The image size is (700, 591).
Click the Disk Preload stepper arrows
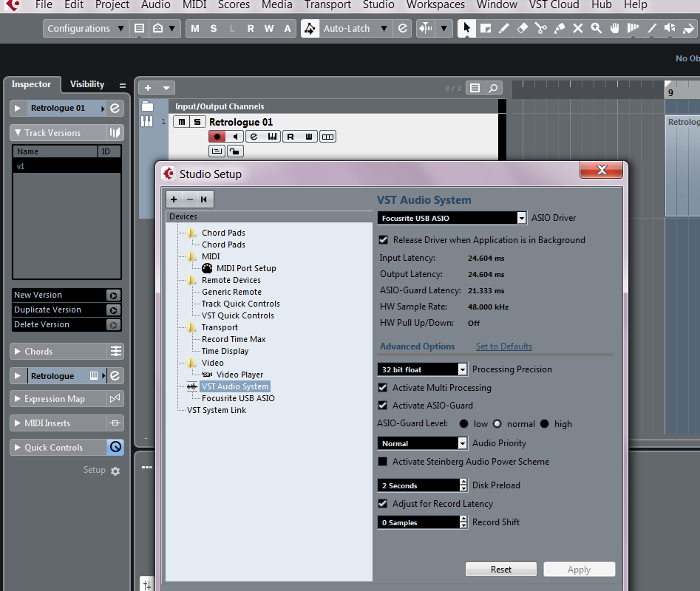[463, 485]
